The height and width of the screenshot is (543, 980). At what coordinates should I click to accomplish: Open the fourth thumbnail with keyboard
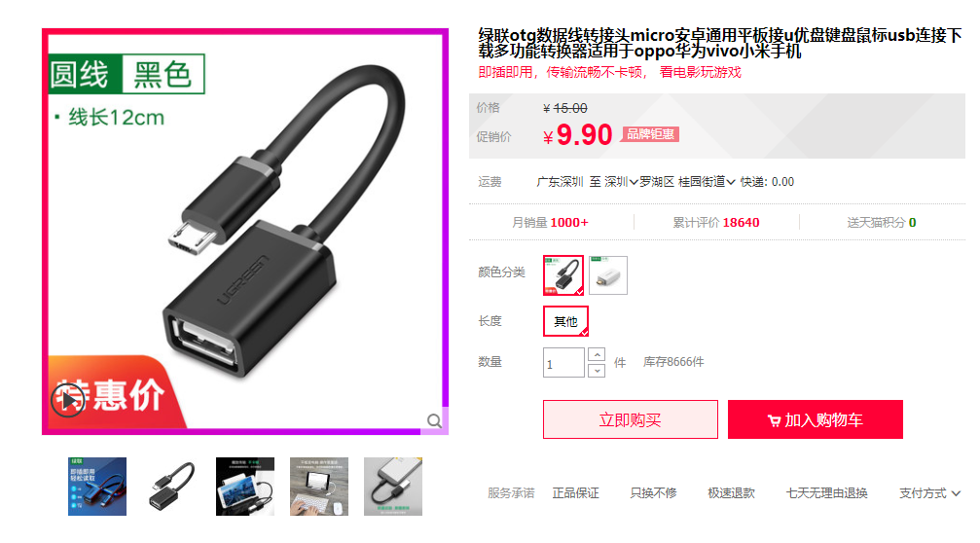click(x=319, y=487)
